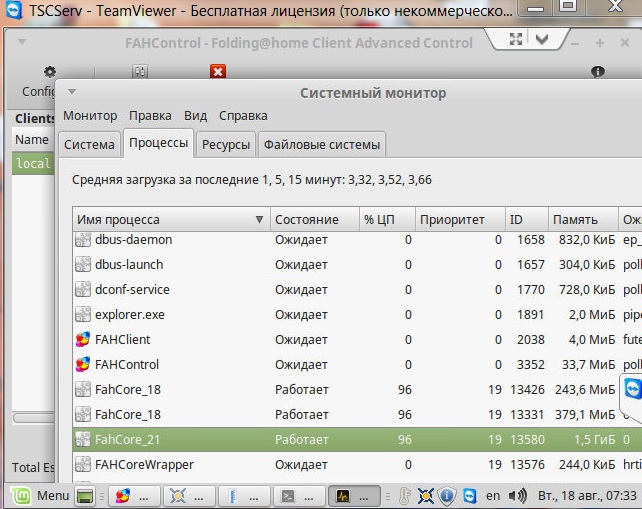Click the ID value 13426
The height and width of the screenshot is (509, 642).
tap(527, 389)
